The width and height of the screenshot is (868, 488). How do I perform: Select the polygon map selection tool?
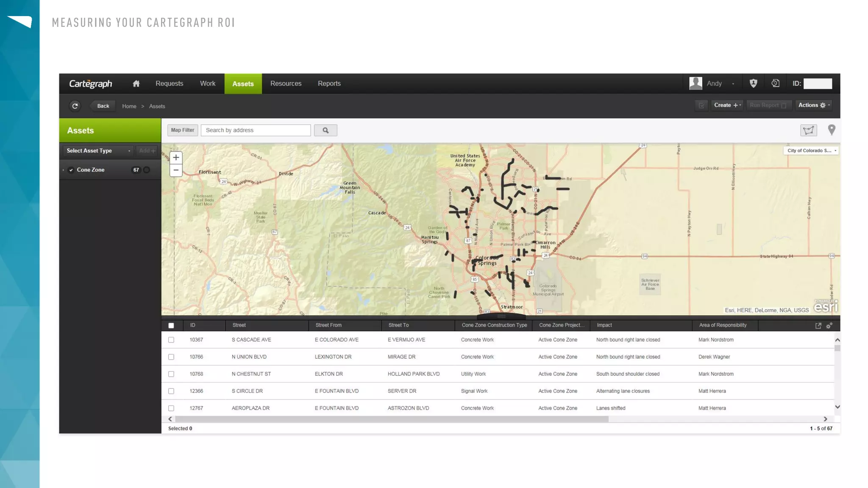coord(808,130)
